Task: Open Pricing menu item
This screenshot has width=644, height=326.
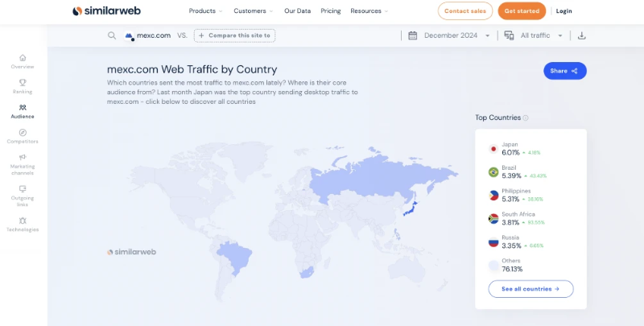Action: tap(331, 11)
